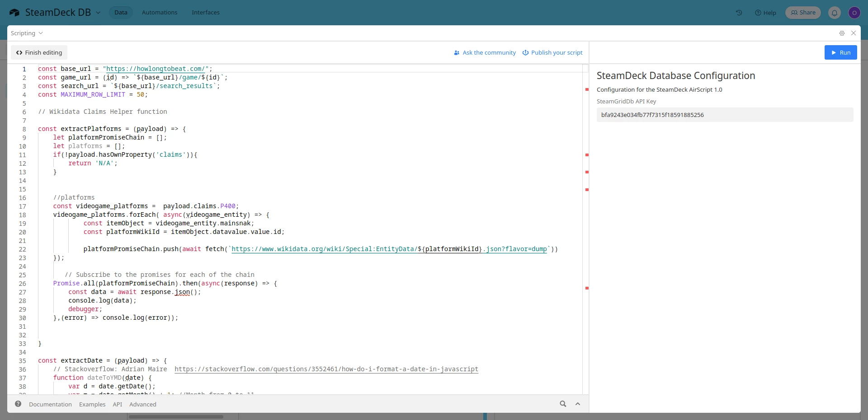
Task: Open the Examples tab
Action: point(92,404)
